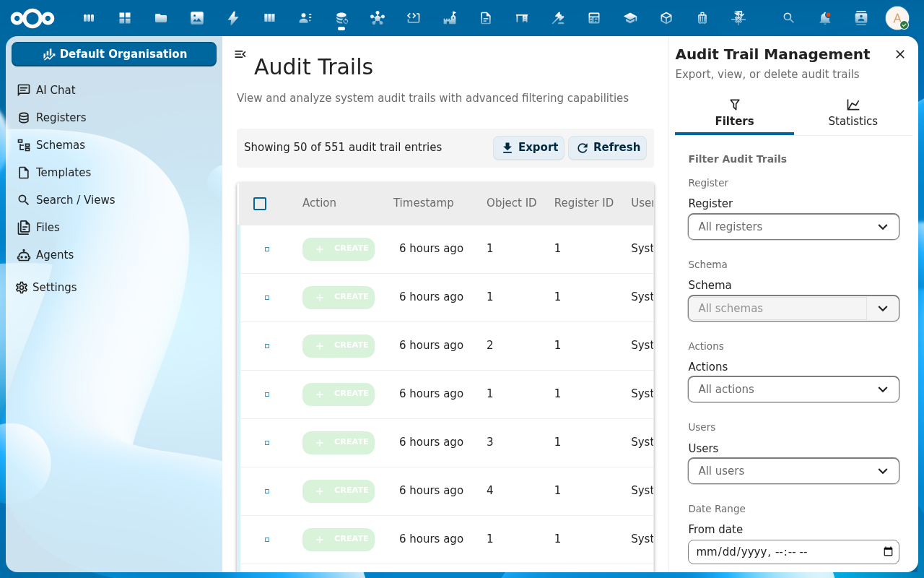Open the Files folder icon in top bar
This screenshot has height=578, width=924.
point(161,18)
